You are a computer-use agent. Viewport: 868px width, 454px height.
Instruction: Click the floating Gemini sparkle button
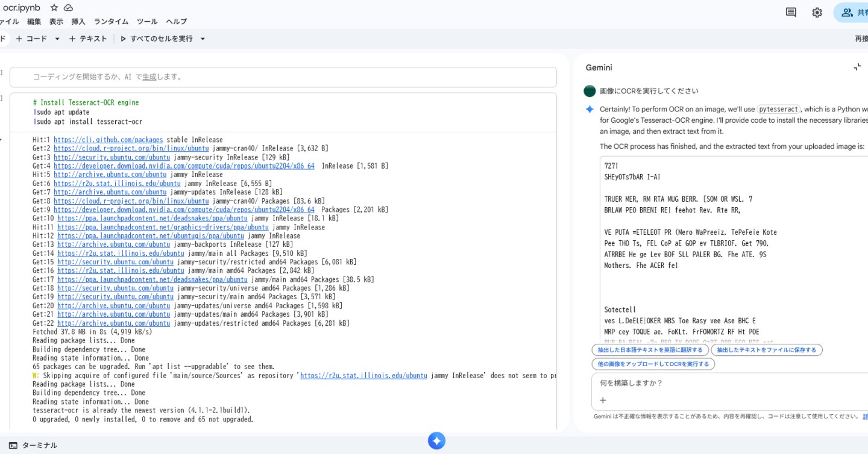[436, 441]
